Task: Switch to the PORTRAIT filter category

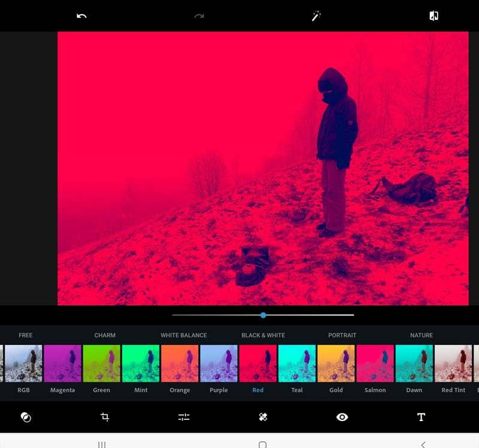Action: 342,335
